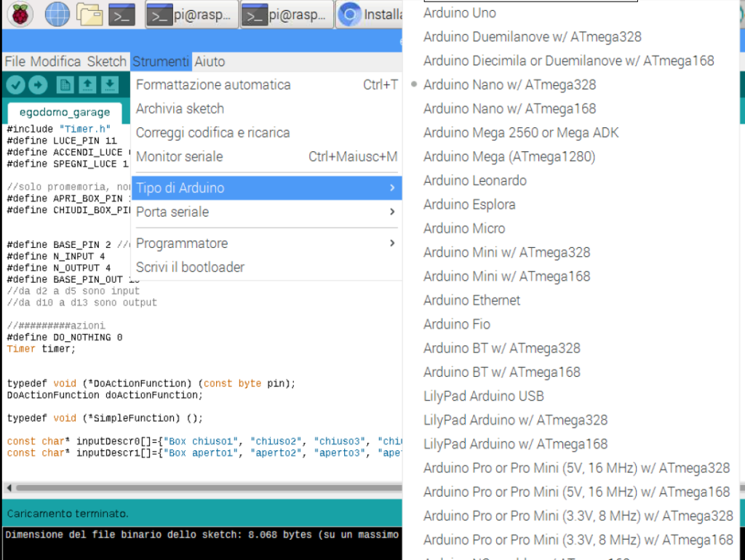This screenshot has height=560, width=745.
Task: Select Arduino Diecimila or Duemilanove w/ ATmega168
Action: coord(571,61)
